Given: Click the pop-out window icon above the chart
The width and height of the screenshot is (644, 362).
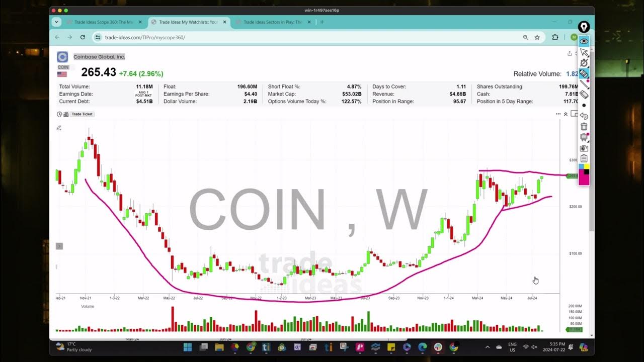Looking at the screenshot, I should pos(574,114).
